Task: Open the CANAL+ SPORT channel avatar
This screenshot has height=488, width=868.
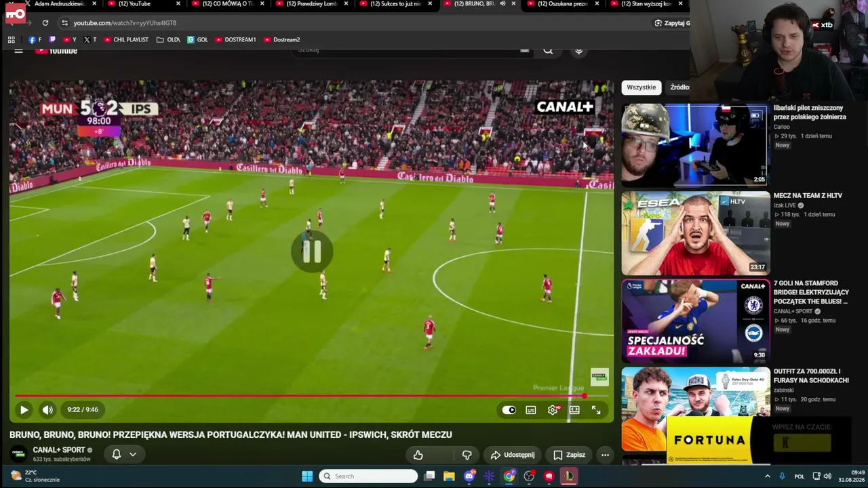Action: [x=18, y=454]
